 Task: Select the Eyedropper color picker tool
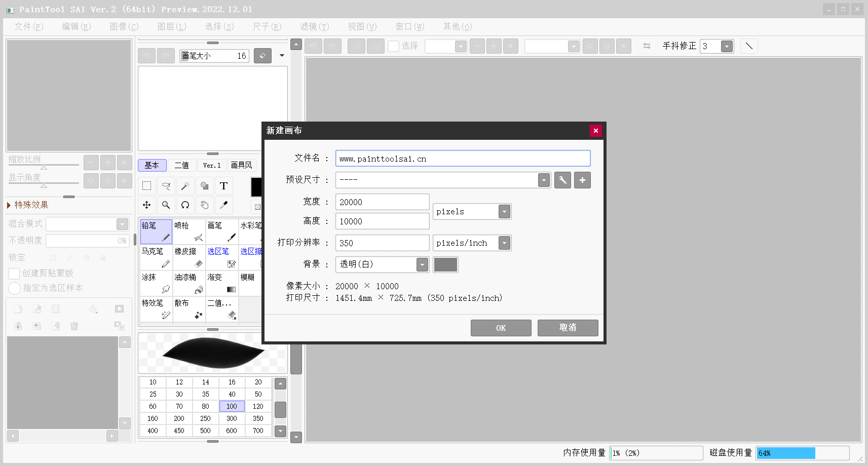[223, 205]
